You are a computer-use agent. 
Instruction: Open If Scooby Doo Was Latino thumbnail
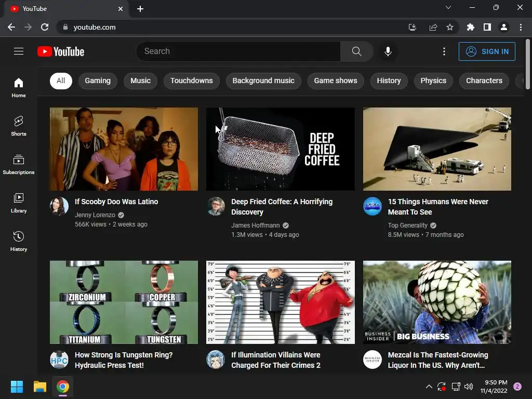click(124, 149)
